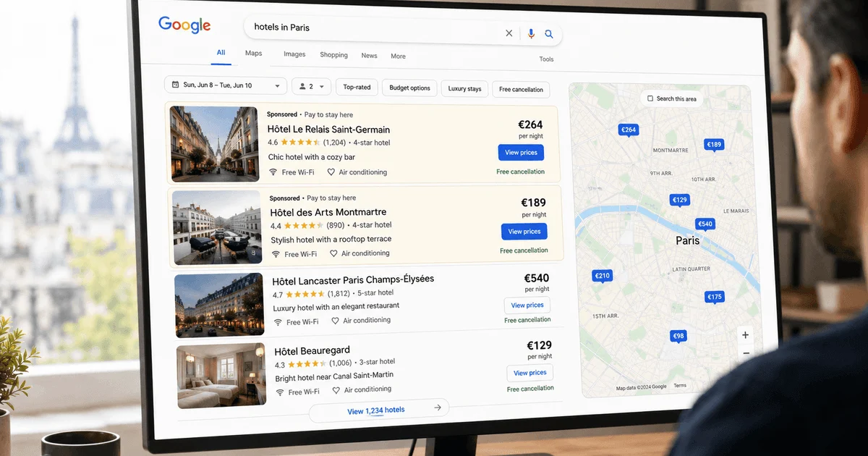Screen dimensions: 868x456
Task: Click the €175 price pin on map
Action: coord(715,297)
